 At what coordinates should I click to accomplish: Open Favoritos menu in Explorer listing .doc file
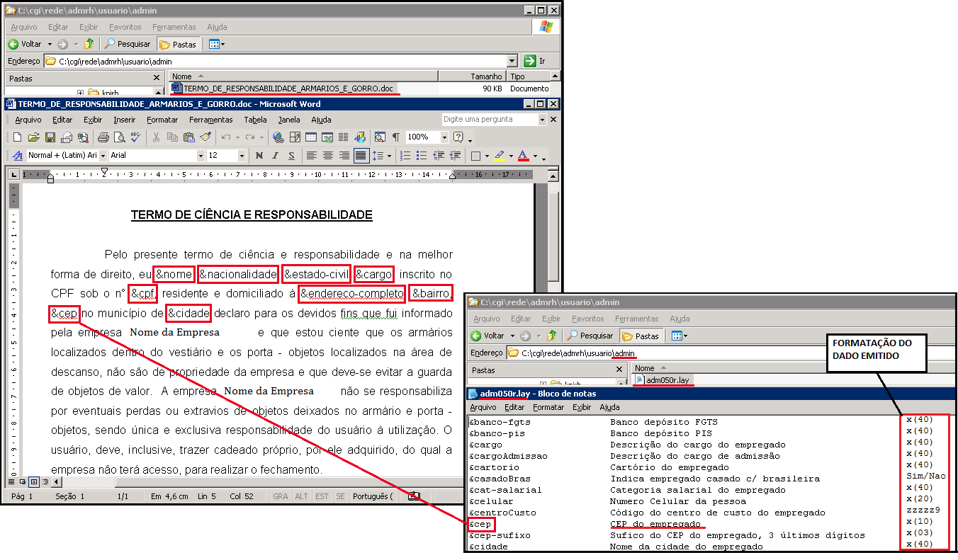[125, 27]
